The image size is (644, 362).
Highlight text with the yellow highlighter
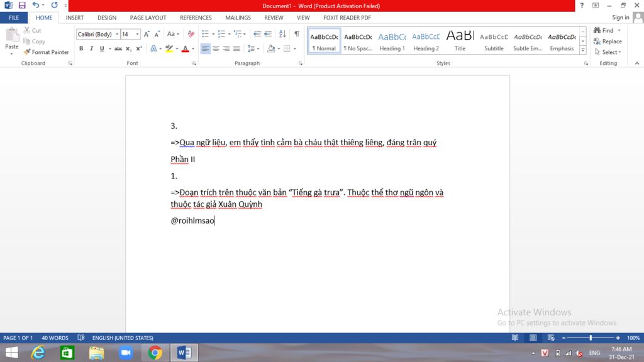click(x=169, y=48)
